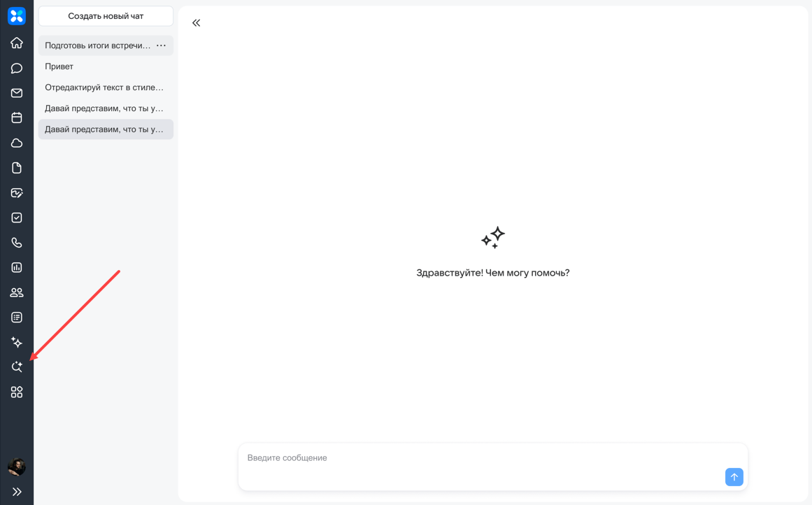Open the chat titled "Привет"

(x=106, y=66)
